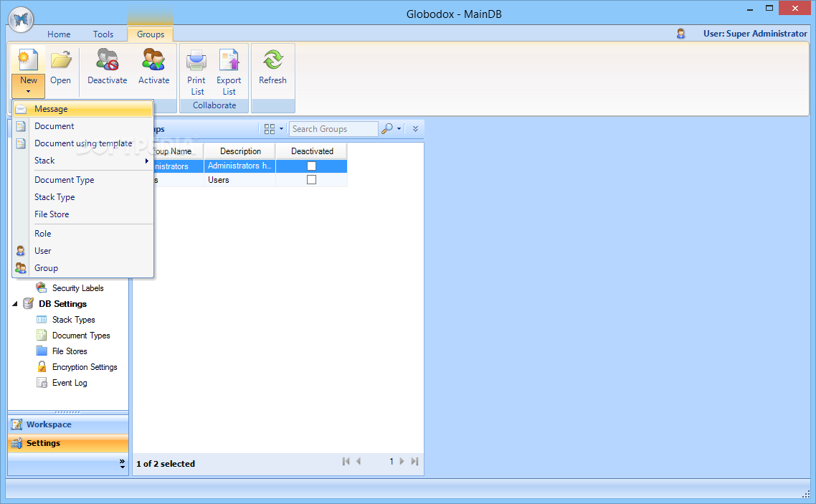The image size is (816, 504).
Task: Select the DB Settings tree item
Action: pyautogui.click(x=62, y=304)
